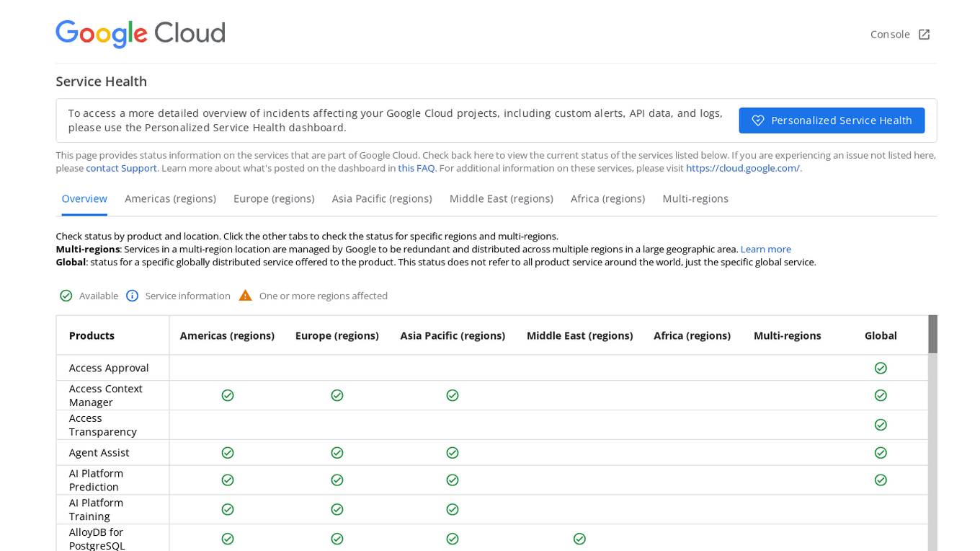Screen dimensions: 980x551
Task: Click the Agent Assist product name
Action: pyautogui.click(x=99, y=453)
